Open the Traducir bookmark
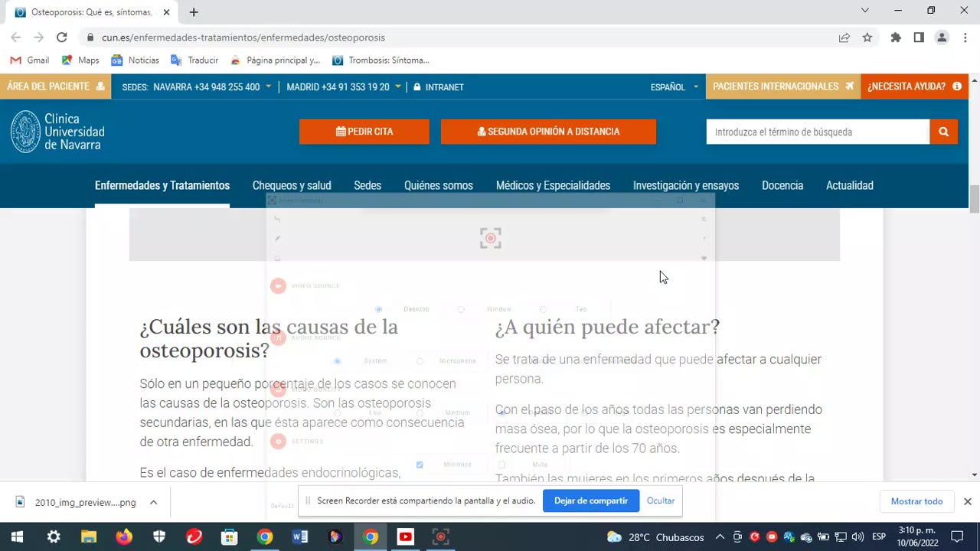 point(195,60)
